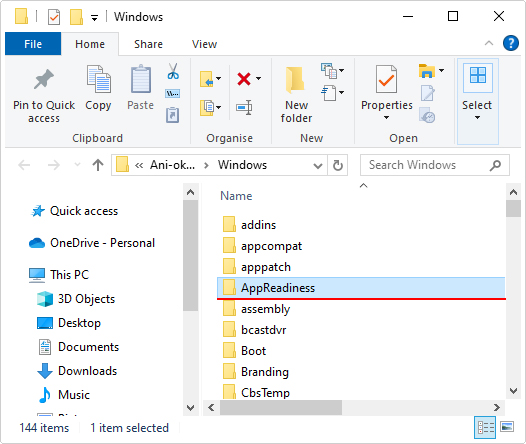Select OneDrive - Personal in sidebar
Image resolution: width=526 pixels, height=444 pixels.
(x=92, y=243)
